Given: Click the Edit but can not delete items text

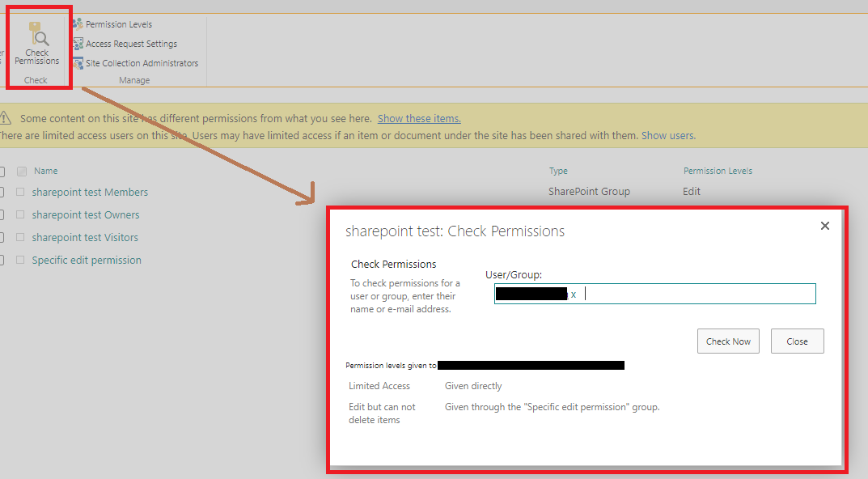Looking at the screenshot, I should coord(382,413).
